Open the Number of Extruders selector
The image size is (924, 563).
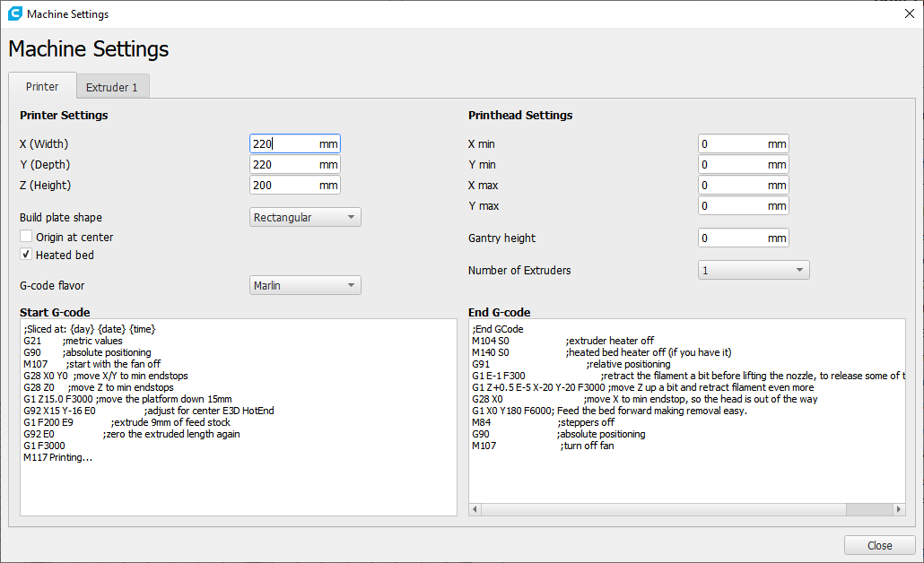[754, 269]
